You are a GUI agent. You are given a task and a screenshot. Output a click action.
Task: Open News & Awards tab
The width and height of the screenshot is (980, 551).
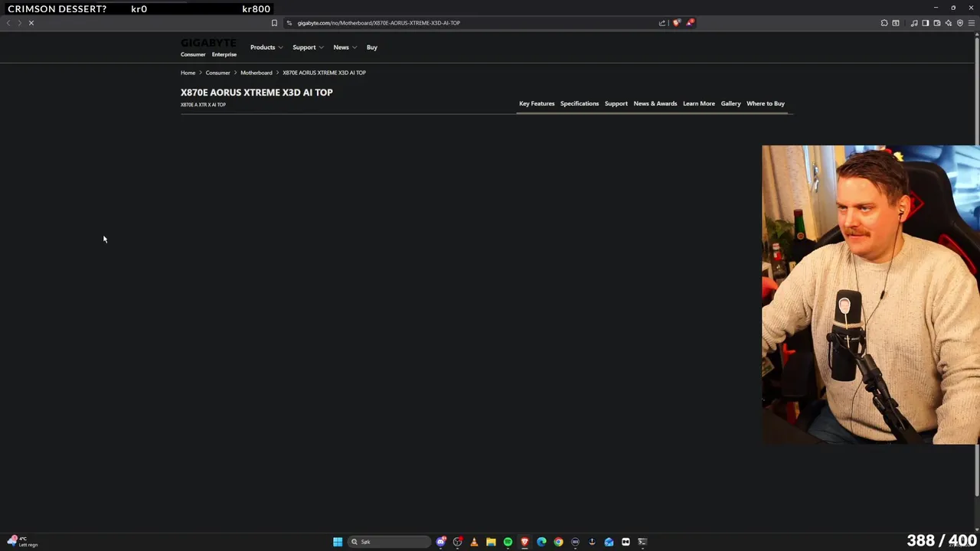[655, 103]
